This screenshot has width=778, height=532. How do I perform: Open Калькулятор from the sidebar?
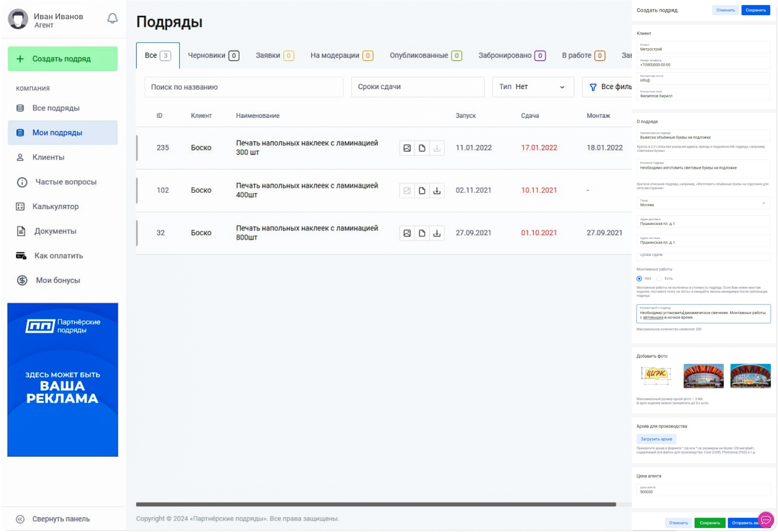(x=55, y=207)
